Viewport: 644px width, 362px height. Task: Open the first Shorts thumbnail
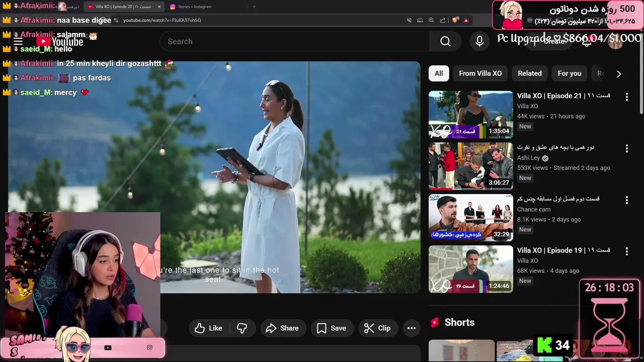click(x=461, y=351)
